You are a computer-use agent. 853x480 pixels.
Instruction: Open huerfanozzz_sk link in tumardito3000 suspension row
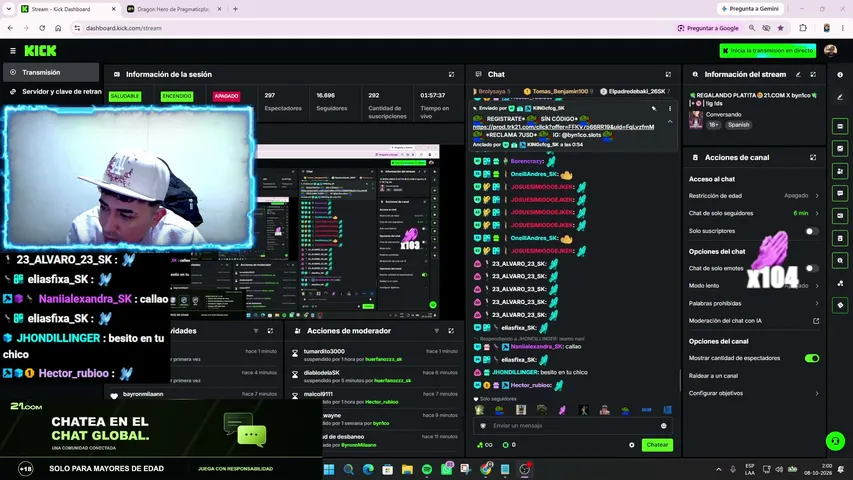coord(384,359)
